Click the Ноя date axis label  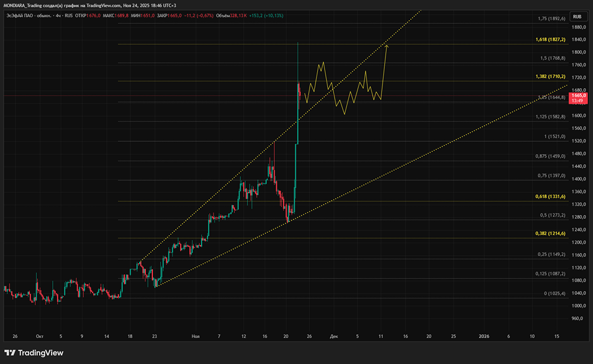(x=196, y=336)
